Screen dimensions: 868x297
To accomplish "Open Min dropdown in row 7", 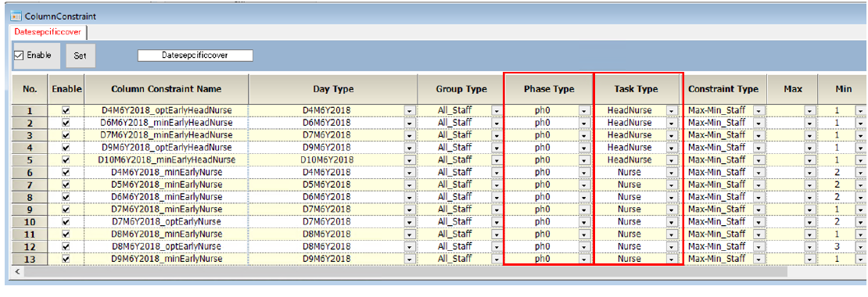I will (x=860, y=184).
